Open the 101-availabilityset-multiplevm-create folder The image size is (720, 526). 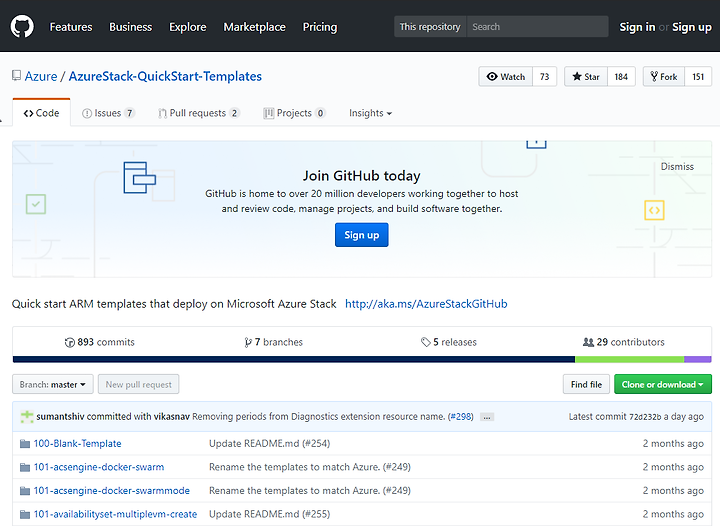coord(115,514)
